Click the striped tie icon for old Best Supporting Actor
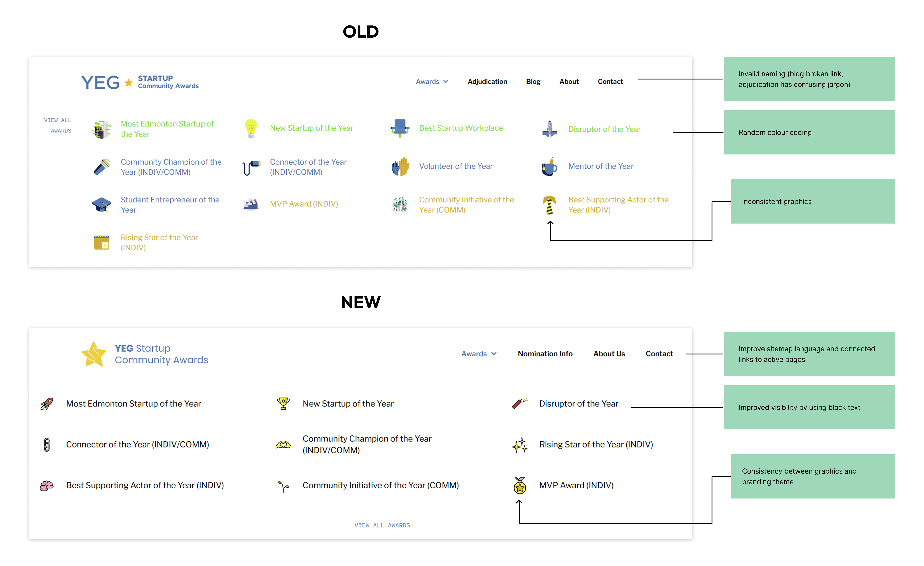 point(549,205)
